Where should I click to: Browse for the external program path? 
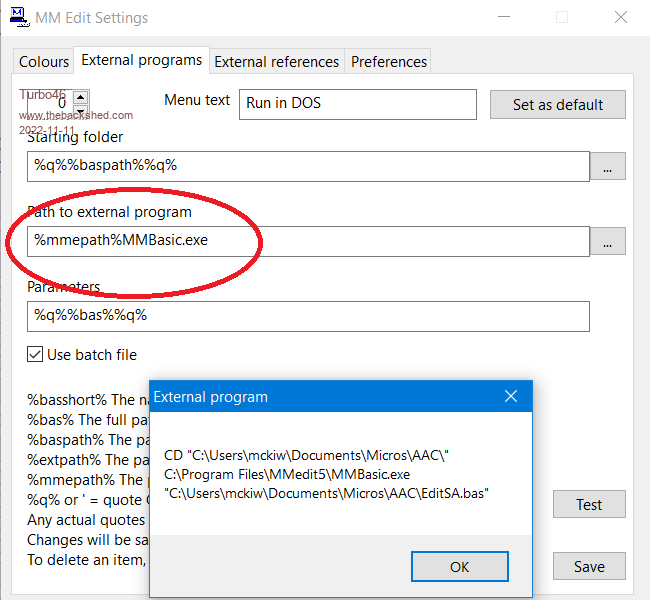(607, 241)
